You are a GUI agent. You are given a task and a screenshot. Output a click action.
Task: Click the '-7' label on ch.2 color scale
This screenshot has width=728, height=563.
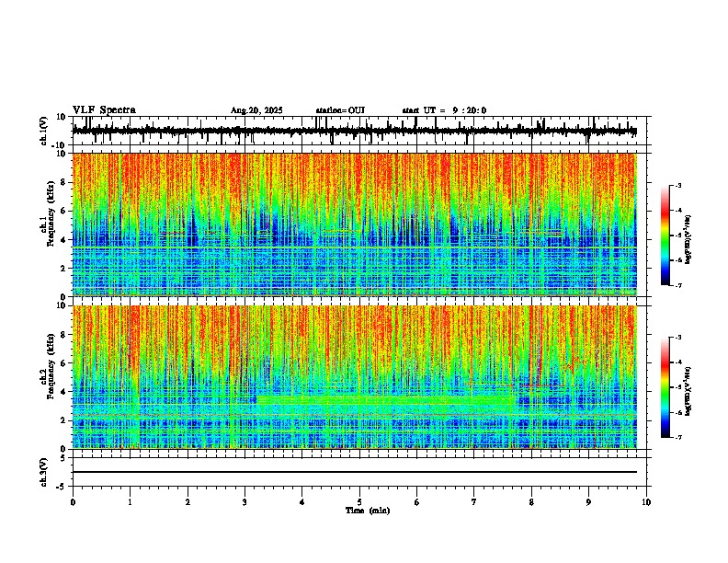pos(678,438)
